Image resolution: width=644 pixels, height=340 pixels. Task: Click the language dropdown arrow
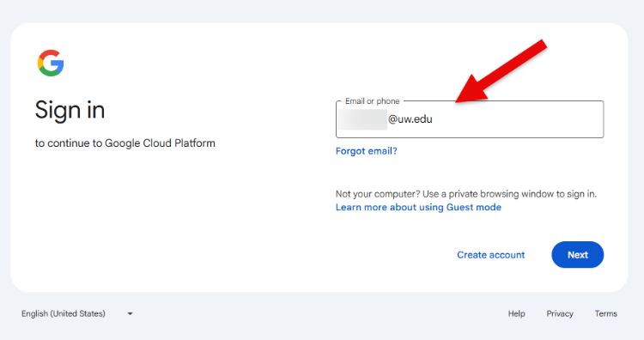tap(130, 313)
